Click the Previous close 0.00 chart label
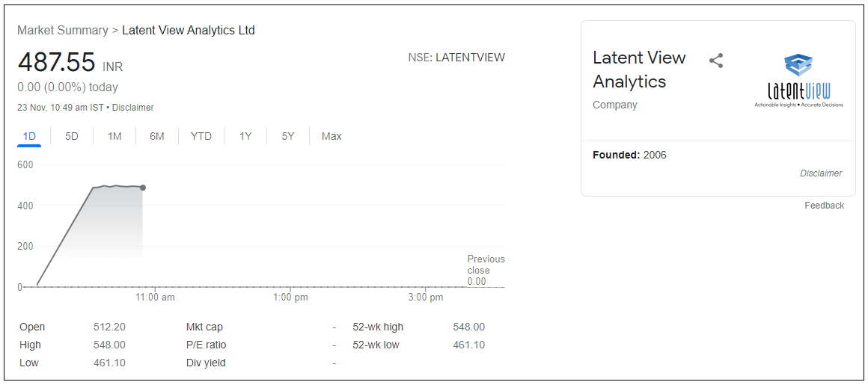868x385 pixels. click(x=486, y=270)
